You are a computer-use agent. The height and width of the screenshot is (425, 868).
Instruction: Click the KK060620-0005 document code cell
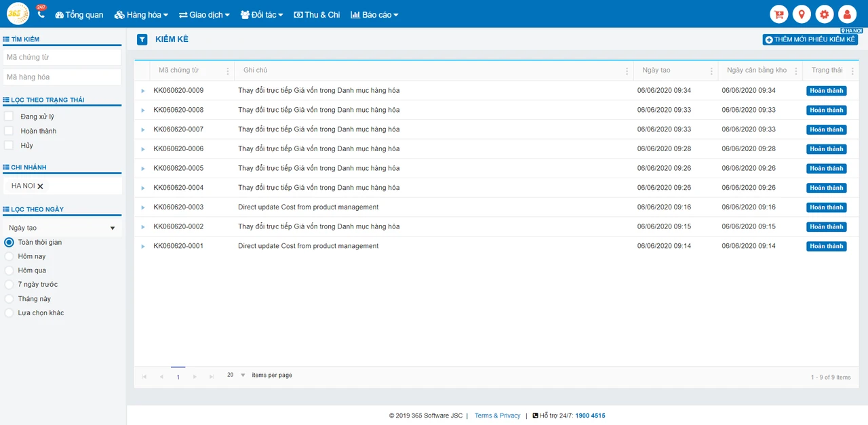tap(178, 168)
